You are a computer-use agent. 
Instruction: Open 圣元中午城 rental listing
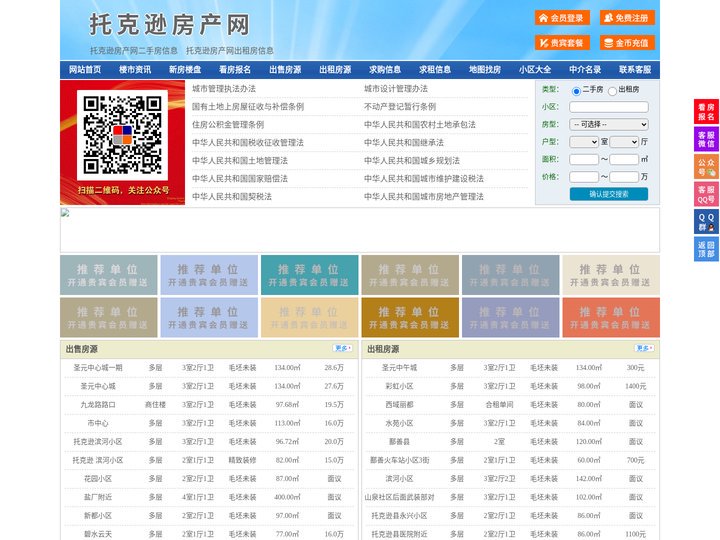pyautogui.click(x=399, y=368)
